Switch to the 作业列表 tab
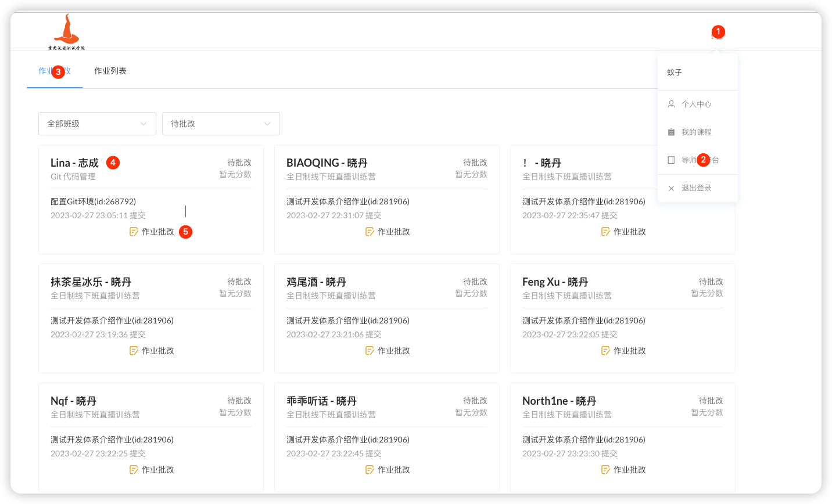The height and width of the screenshot is (504, 832). pos(110,71)
